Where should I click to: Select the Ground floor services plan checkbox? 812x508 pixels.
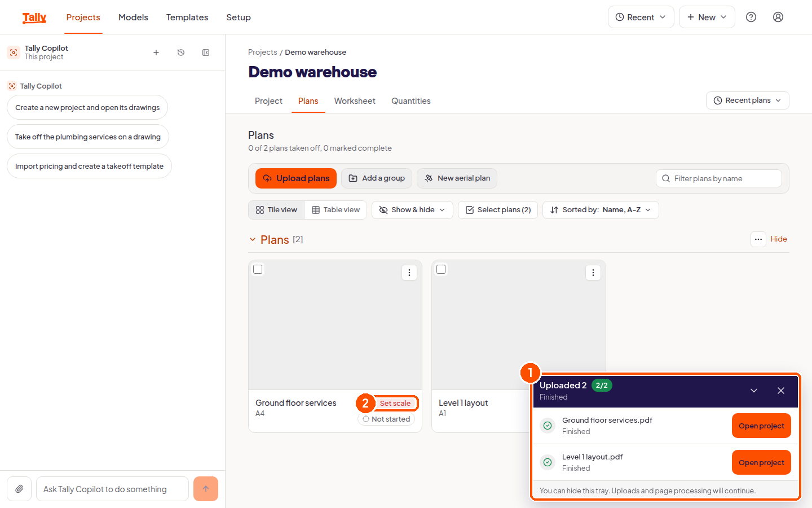tap(258, 269)
